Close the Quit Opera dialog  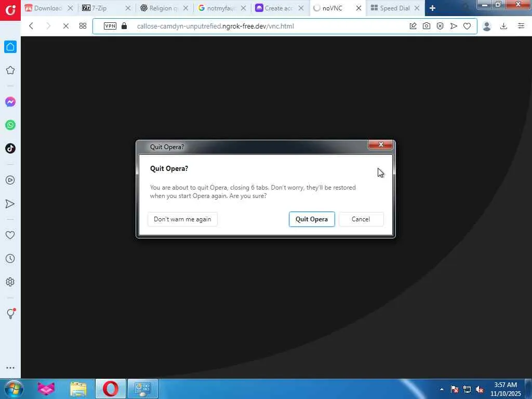click(381, 144)
